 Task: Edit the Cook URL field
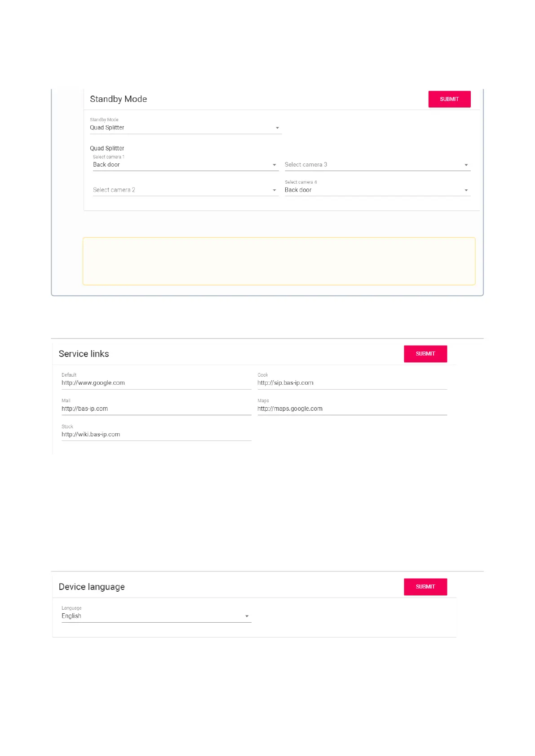[351, 383]
